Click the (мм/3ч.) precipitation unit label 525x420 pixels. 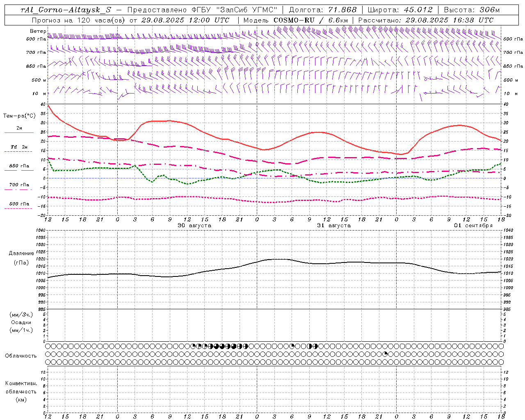[x=21, y=315]
